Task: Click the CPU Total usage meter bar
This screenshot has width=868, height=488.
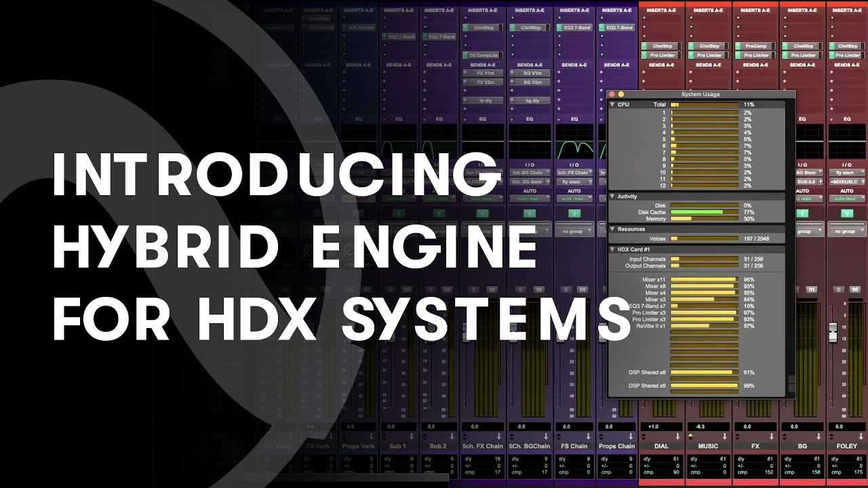Action: click(x=704, y=105)
